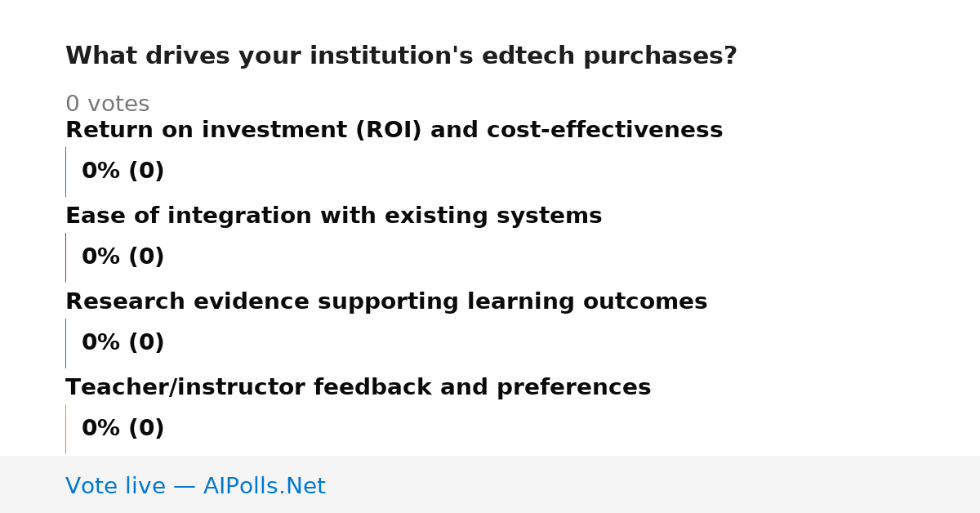Click the orange teacher feedback bar

coord(66,429)
